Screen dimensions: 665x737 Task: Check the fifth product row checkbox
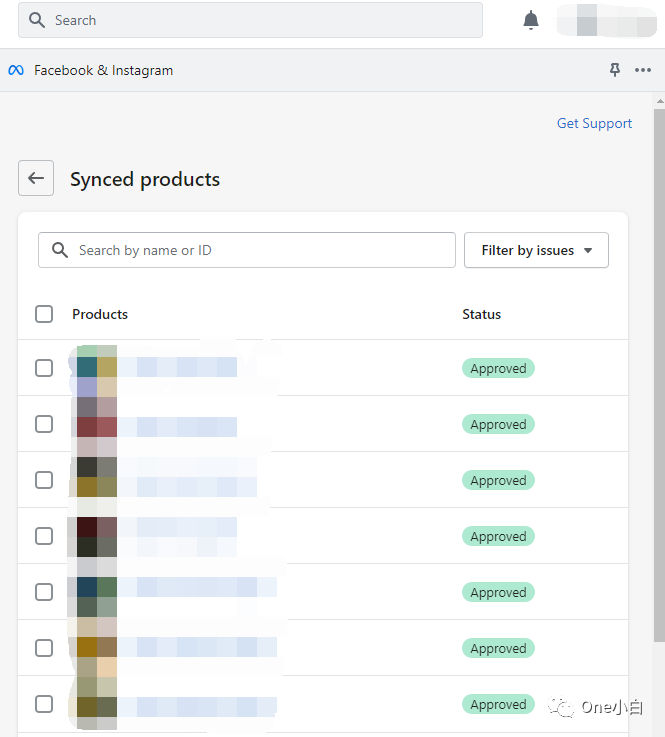[x=44, y=592]
